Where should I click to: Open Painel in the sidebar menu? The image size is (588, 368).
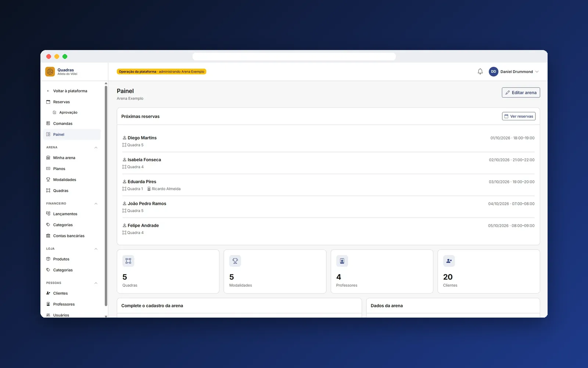72,134
